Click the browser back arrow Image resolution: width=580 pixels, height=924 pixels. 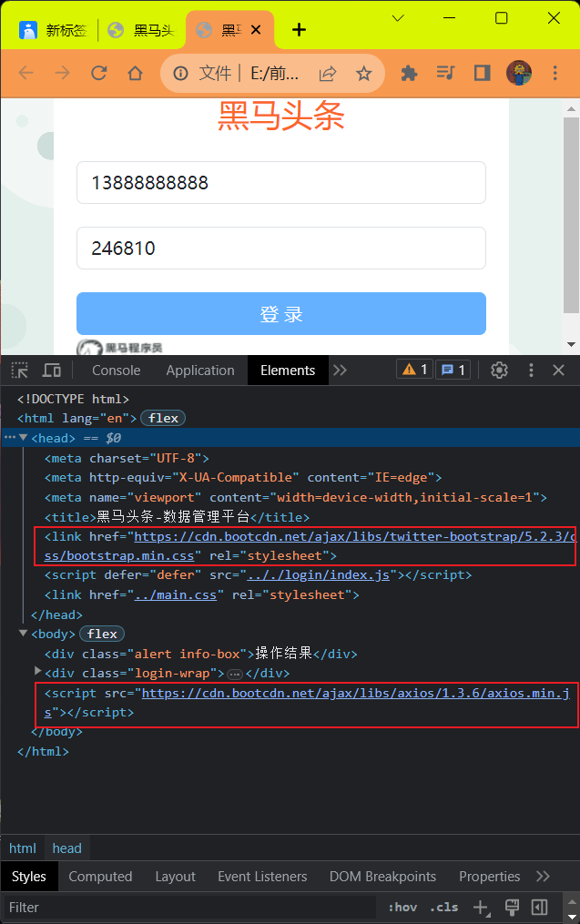25,73
